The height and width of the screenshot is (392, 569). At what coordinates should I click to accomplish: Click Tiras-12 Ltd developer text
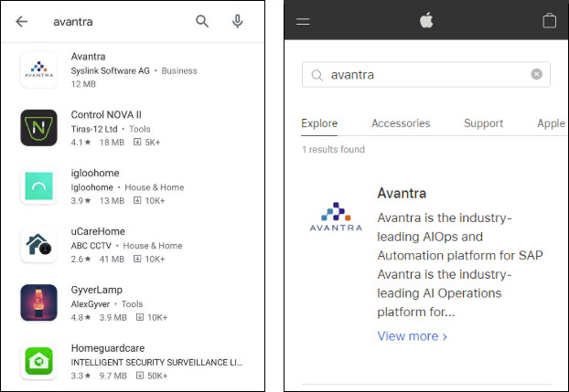click(94, 129)
